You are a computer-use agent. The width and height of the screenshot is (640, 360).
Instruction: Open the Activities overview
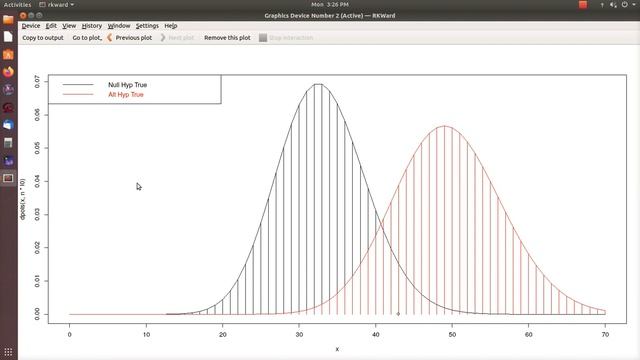click(17, 4)
